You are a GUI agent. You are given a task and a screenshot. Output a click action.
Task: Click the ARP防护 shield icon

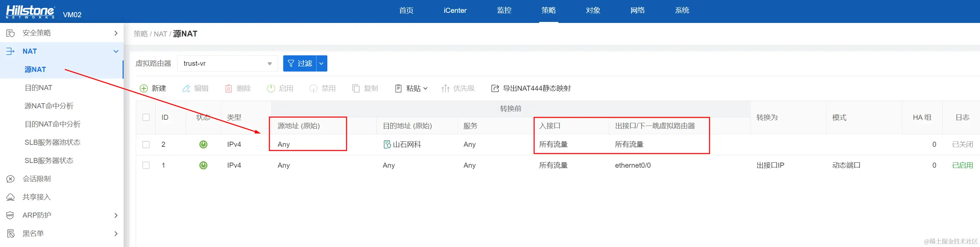(x=10, y=215)
